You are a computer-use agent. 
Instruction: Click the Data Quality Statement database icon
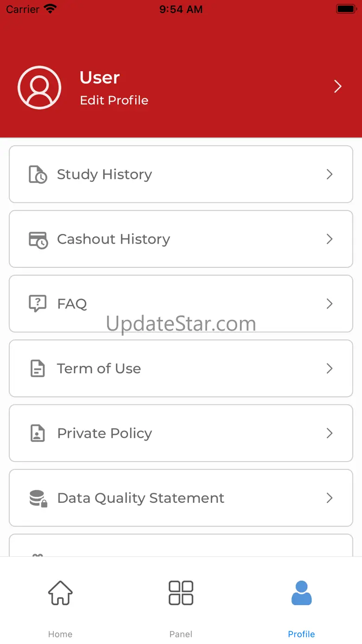pos(38,498)
